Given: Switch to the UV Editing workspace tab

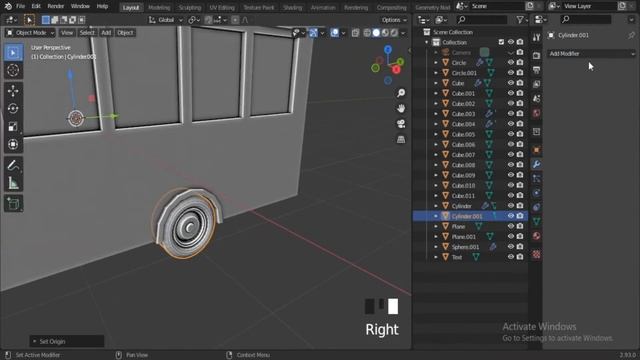Looking at the screenshot, I should click(x=222, y=7).
